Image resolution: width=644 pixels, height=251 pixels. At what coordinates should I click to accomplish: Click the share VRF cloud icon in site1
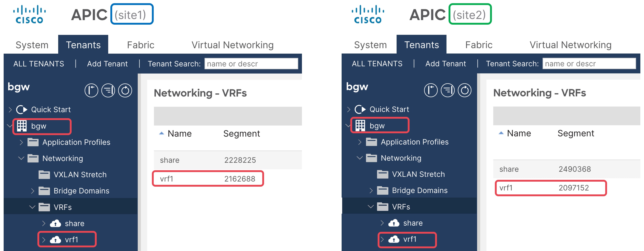click(55, 223)
